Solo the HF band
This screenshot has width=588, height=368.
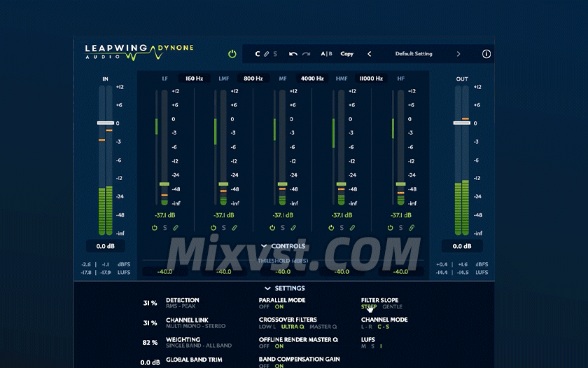(401, 228)
